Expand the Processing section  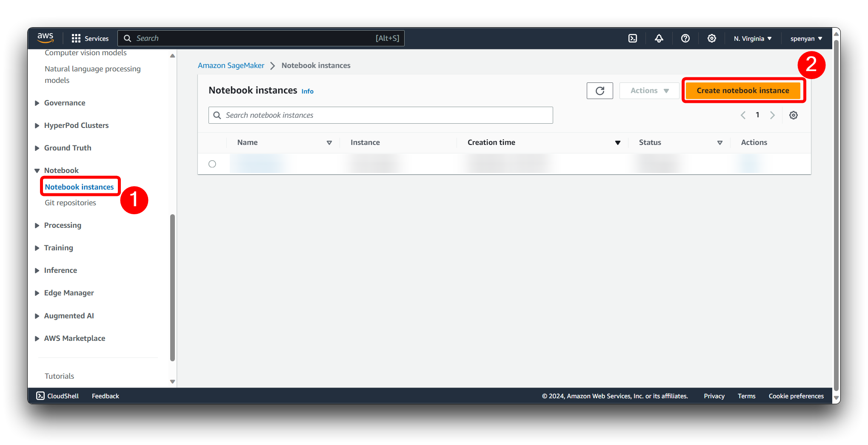coord(37,225)
